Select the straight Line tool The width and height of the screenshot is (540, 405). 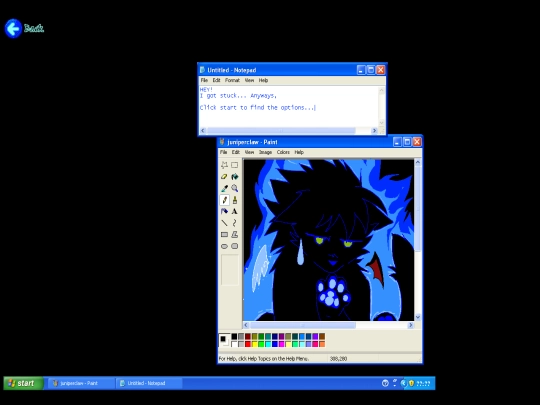click(x=224, y=223)
